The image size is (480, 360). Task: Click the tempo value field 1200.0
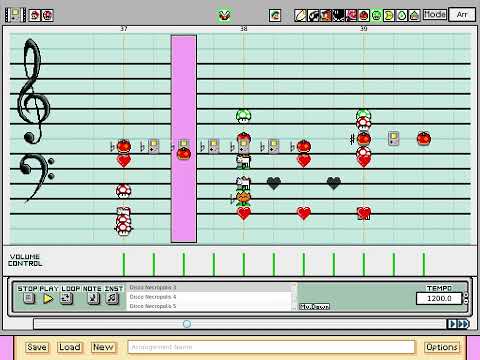click(x=439, y=298)
